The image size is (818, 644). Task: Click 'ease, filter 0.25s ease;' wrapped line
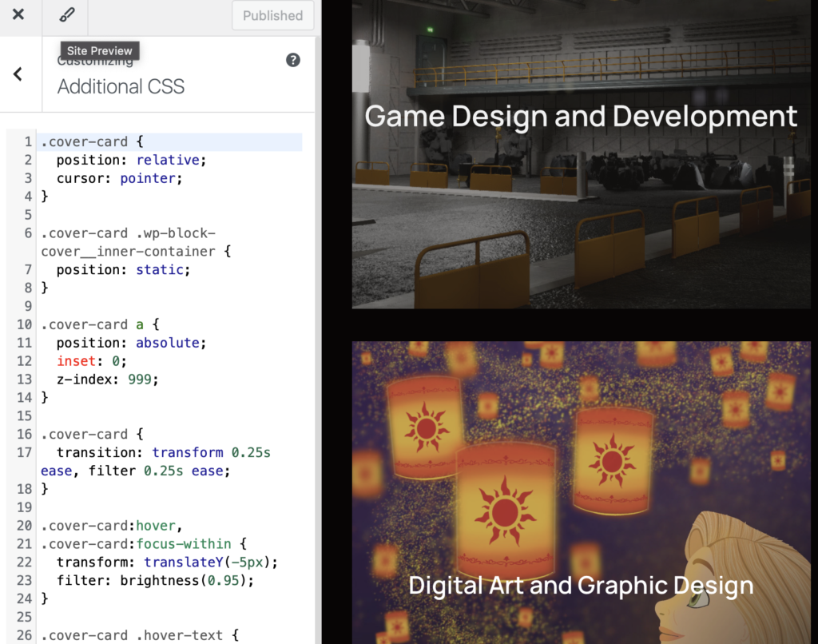coord(135,471)
